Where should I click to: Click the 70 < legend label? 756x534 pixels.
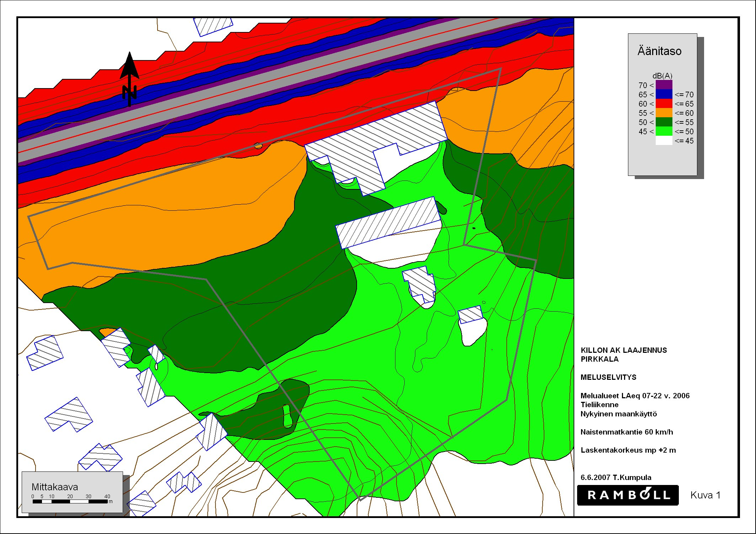coord(646,85)
